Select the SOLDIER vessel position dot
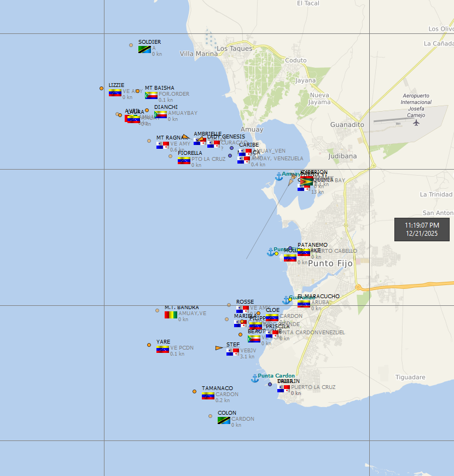This screenshot has width=454, height=476. [x=131, y=45]
